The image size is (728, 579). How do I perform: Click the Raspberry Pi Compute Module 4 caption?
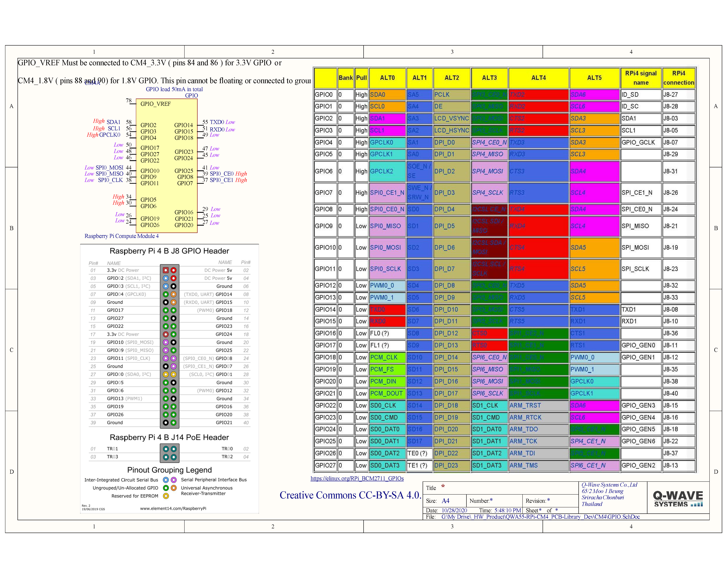pyautogui.click(x=121, y=236)
